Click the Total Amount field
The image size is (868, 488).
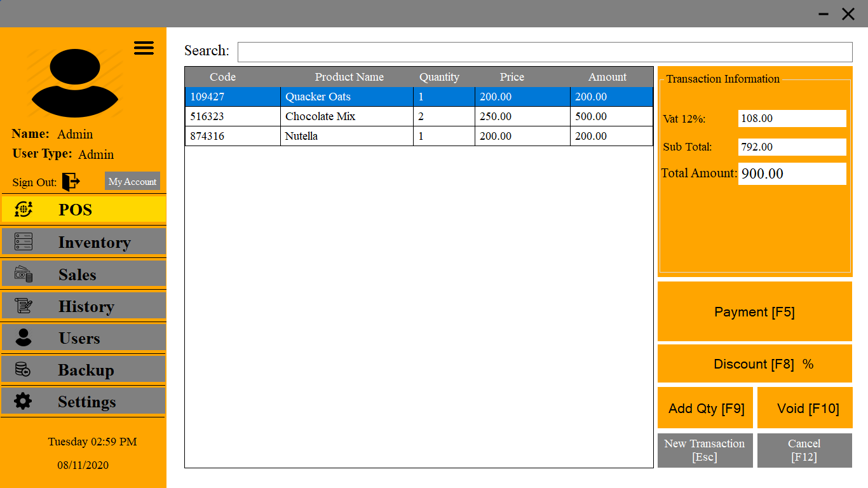tap(792, 173)
